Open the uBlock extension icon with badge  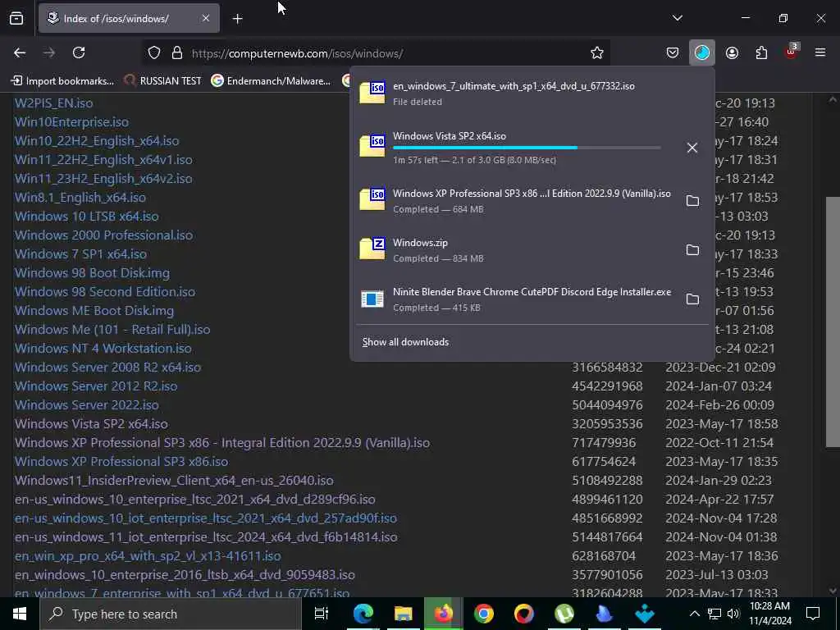(x=792, y=52)
